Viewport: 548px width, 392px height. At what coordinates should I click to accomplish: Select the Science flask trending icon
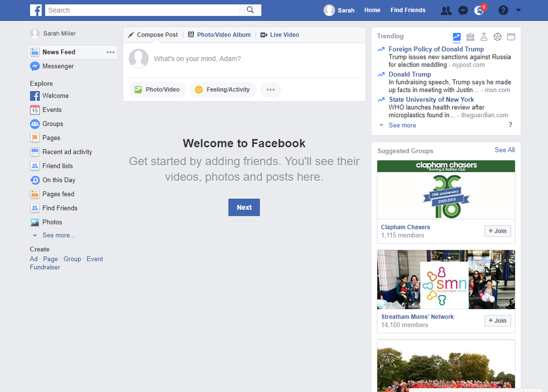(x=484, y=37)
